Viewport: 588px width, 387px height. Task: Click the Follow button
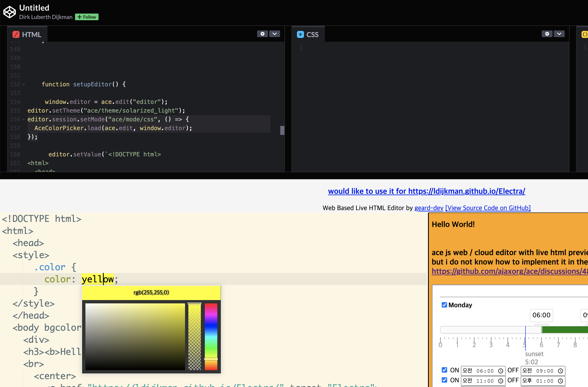(86, 17)
